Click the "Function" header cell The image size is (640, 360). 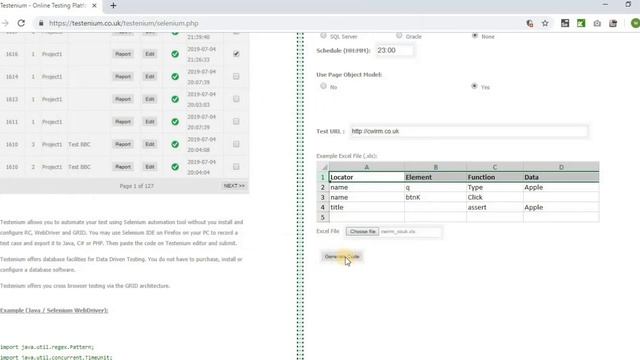[495, 177]
